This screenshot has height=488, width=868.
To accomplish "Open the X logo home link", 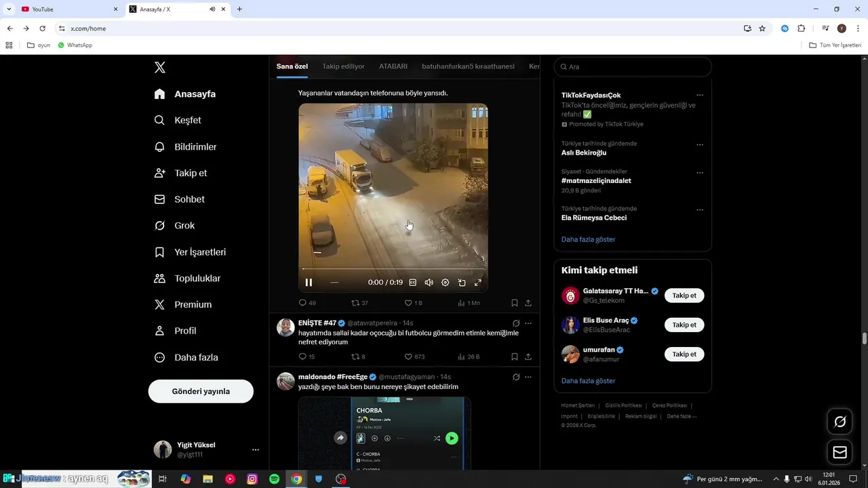I will [x=160, y=67].
